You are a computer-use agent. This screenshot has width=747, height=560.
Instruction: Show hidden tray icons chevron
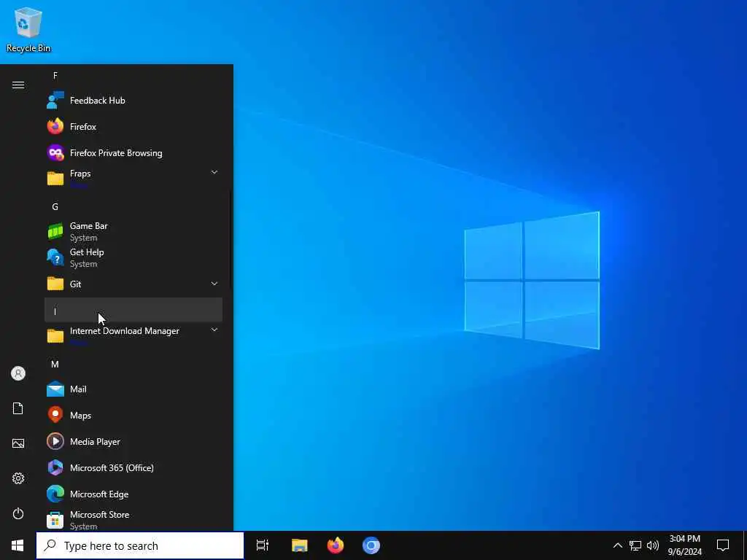click(x=617, y=545)
